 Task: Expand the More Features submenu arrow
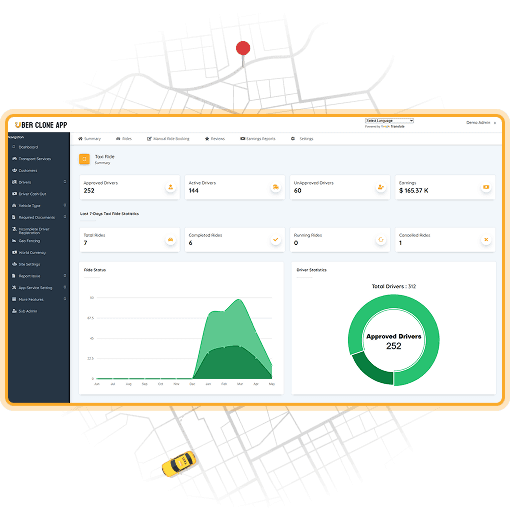65,299
